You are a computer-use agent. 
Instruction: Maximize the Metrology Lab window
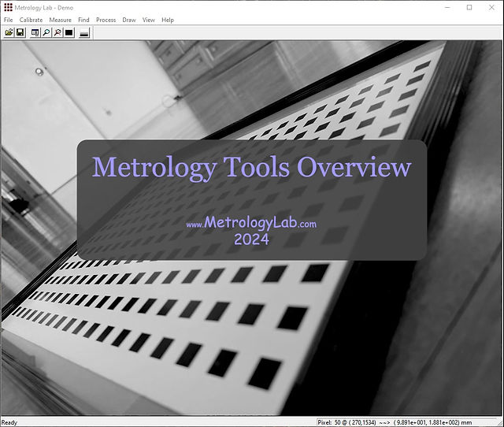tap(469, 7)
